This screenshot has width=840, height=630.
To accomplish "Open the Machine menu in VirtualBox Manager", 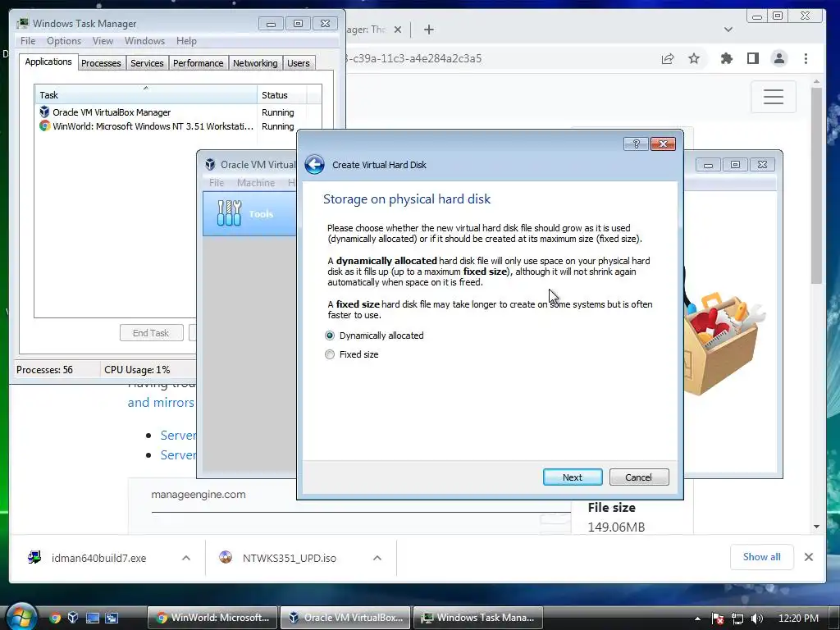I will tap(256, 183).
